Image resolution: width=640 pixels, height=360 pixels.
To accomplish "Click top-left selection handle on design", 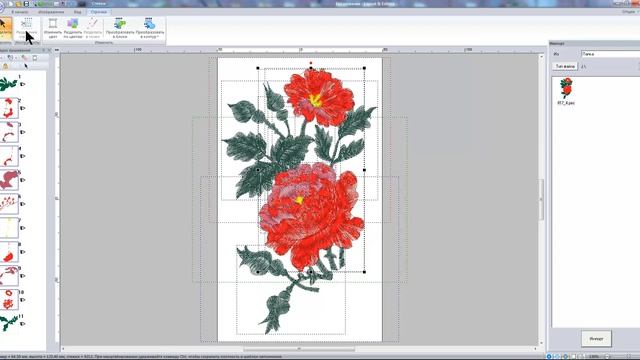I will point(258,68).
